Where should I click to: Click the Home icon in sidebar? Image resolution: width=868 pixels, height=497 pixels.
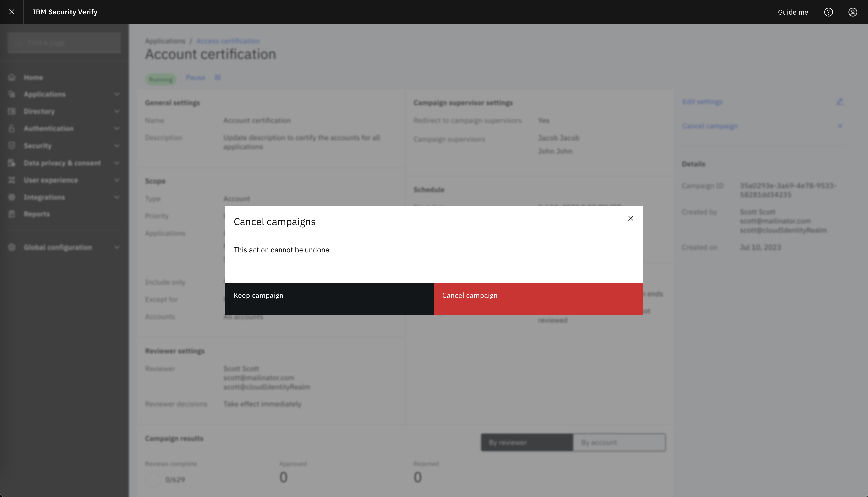pyautogui.click(x=12, y=78)
